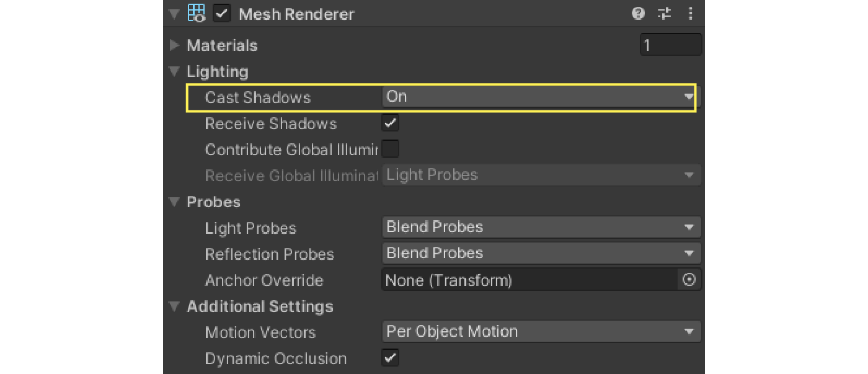Enable Contribute Global Illumination

point(390,149)
